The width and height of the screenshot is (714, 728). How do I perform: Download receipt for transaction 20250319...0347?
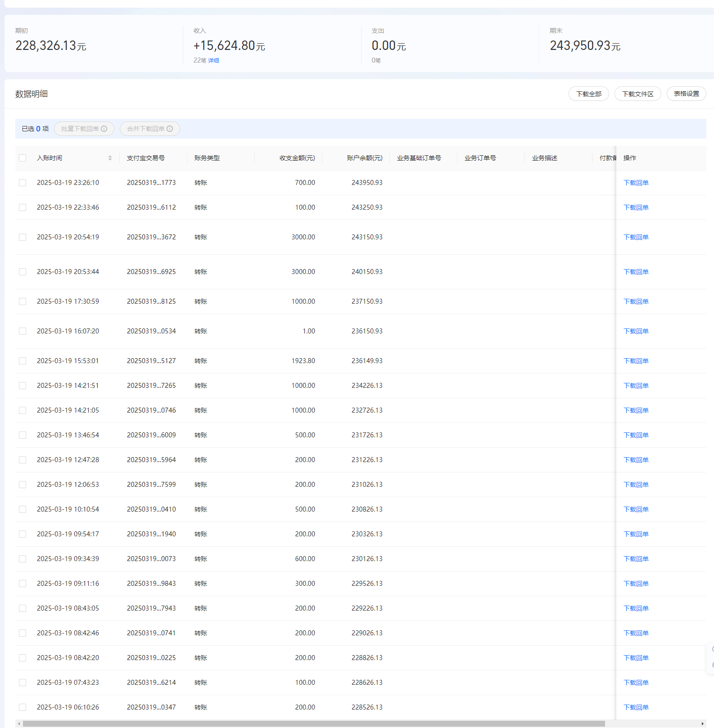636,707
